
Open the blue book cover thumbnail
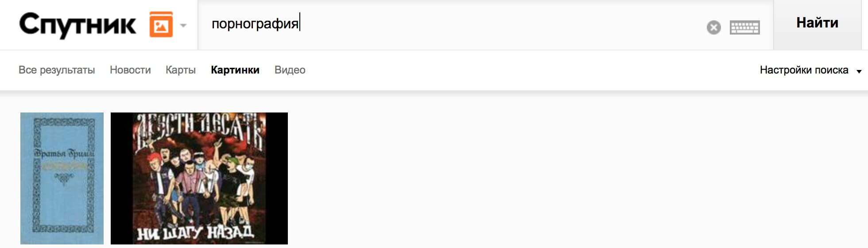click(x=62, y=178)
